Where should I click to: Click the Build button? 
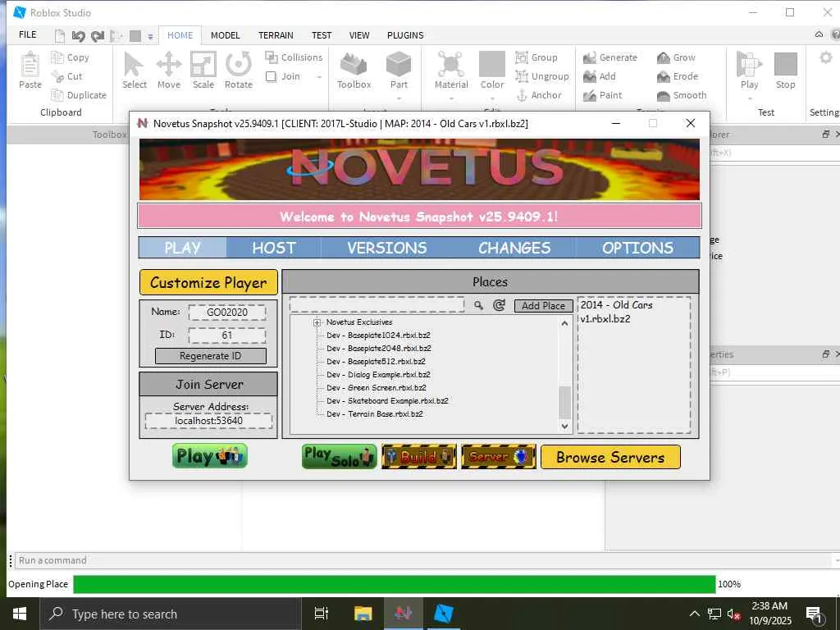pyautogui.click(x=419, y=456)
